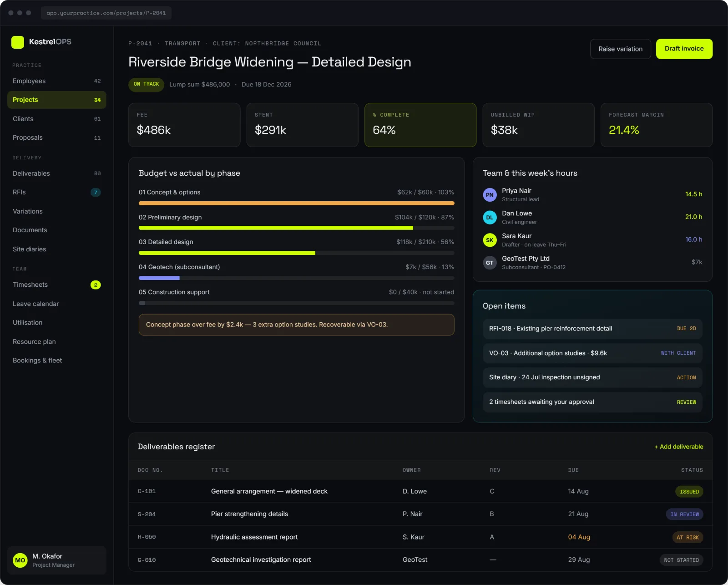Click + Add deliverable link
Image resolution: width=728 pixels, height=585 pixels.
pyautogui.click(x=679, y=447)
